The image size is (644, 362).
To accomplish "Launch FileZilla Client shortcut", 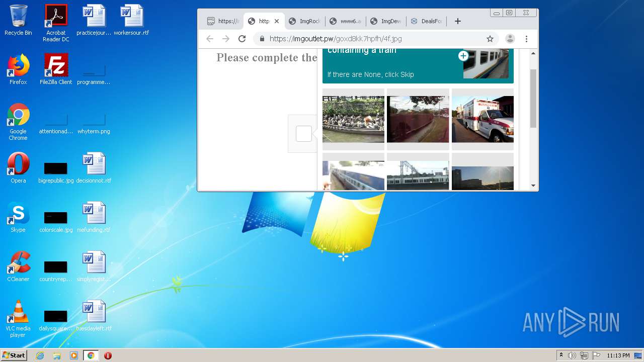I will tap(56, 69).
